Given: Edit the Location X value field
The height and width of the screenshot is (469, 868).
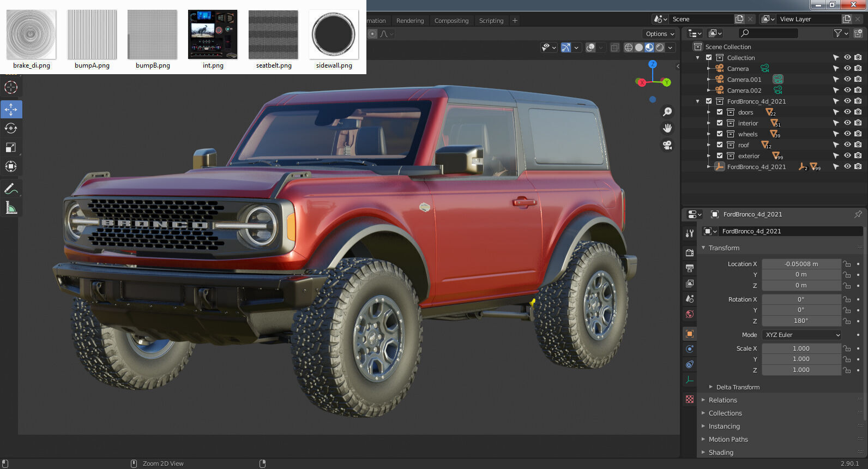Looking at the screenshot, I should pyautogui.click(x=801, y=264).
